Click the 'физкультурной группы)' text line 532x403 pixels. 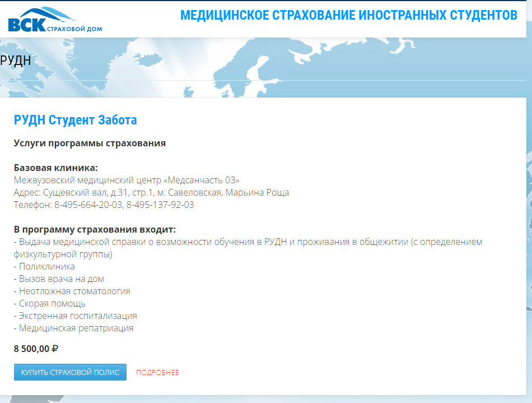(x=63, y=254)
